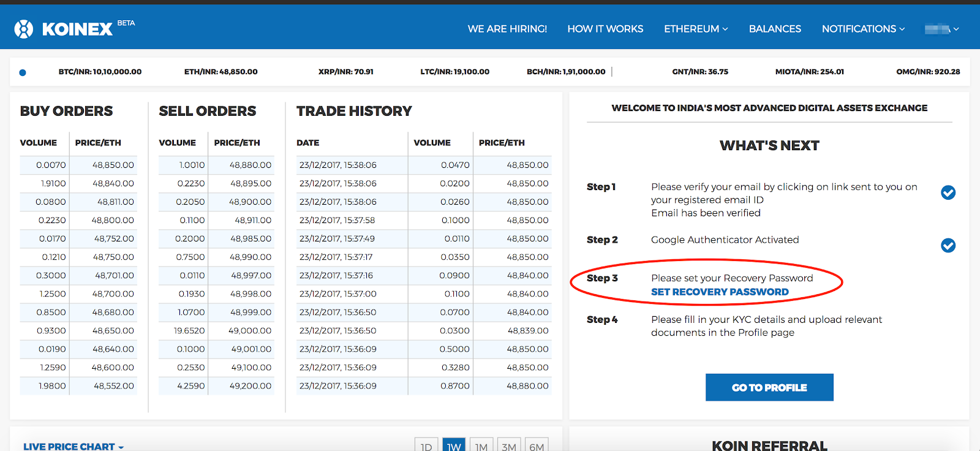Open the Notifications dropdown
This screenshot has width=980, height=451.
(x=863, y=29)
